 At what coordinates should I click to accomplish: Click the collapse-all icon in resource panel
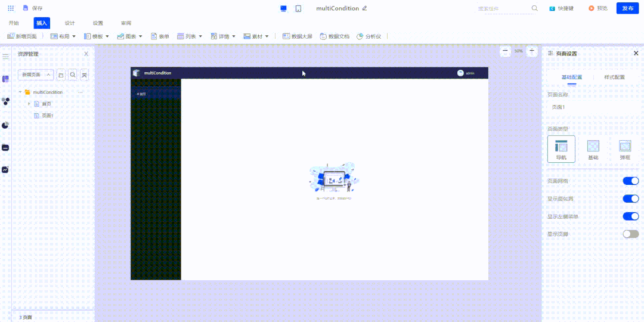84,75
